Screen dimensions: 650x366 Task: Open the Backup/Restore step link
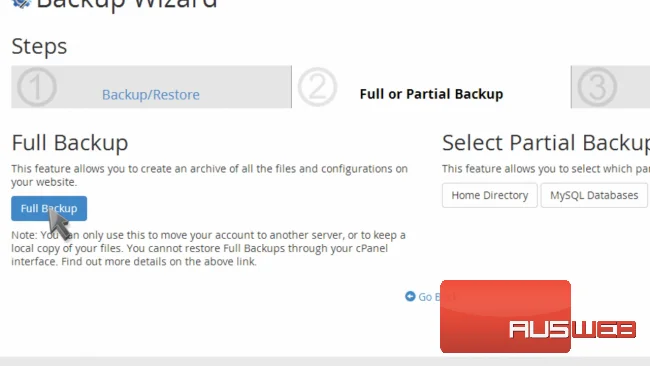(150, 95)
